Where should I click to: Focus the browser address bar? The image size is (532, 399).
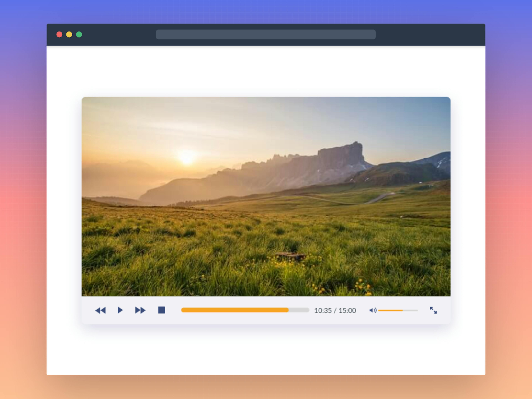point(266,34)
